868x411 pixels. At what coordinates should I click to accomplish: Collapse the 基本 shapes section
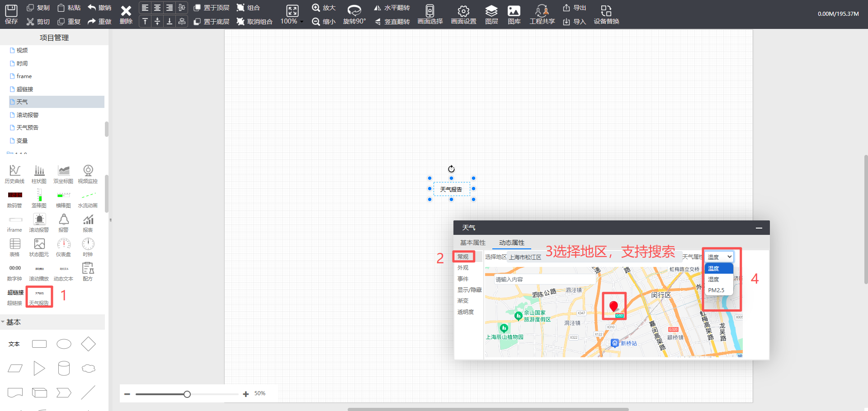click(x=3, y=322)
